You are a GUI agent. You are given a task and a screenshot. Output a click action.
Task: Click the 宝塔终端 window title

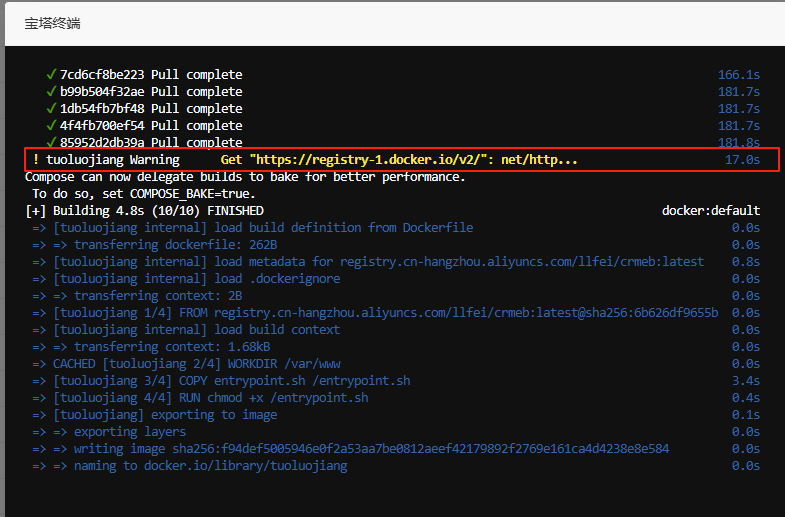53,24
